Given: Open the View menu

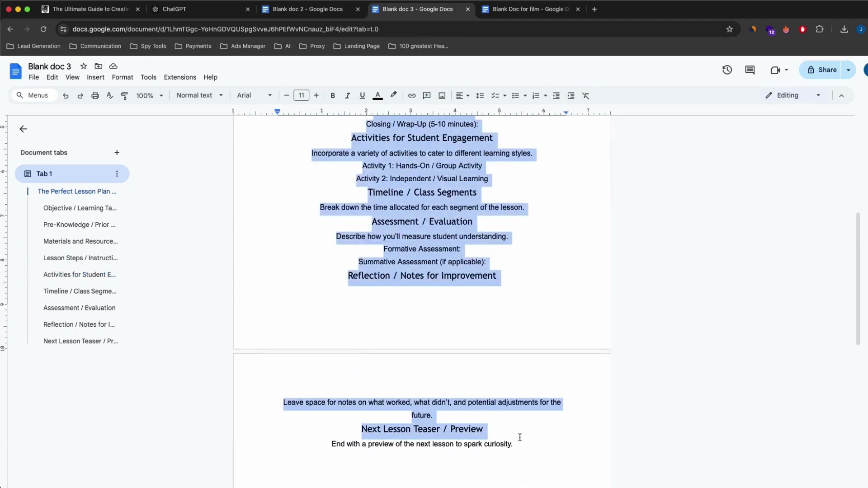Looking at the screenshot, I should tap(72, 77).
